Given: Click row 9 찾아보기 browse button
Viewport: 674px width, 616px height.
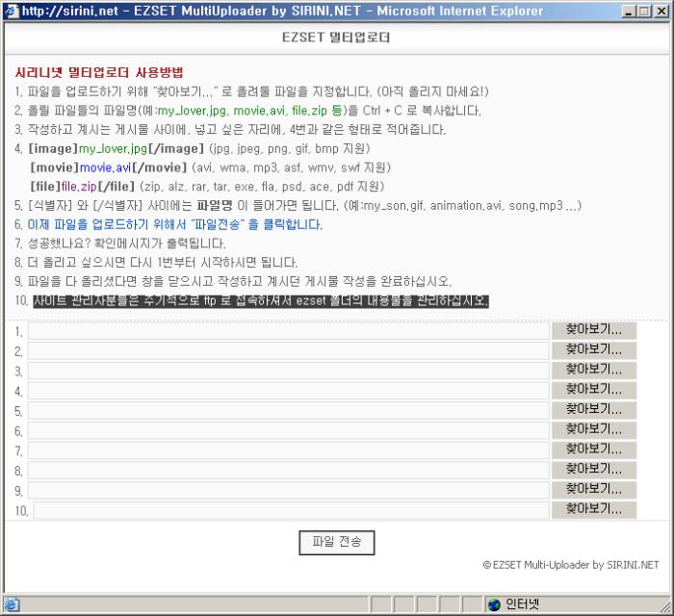Looking at the screenshot, I should click(593, 490).
